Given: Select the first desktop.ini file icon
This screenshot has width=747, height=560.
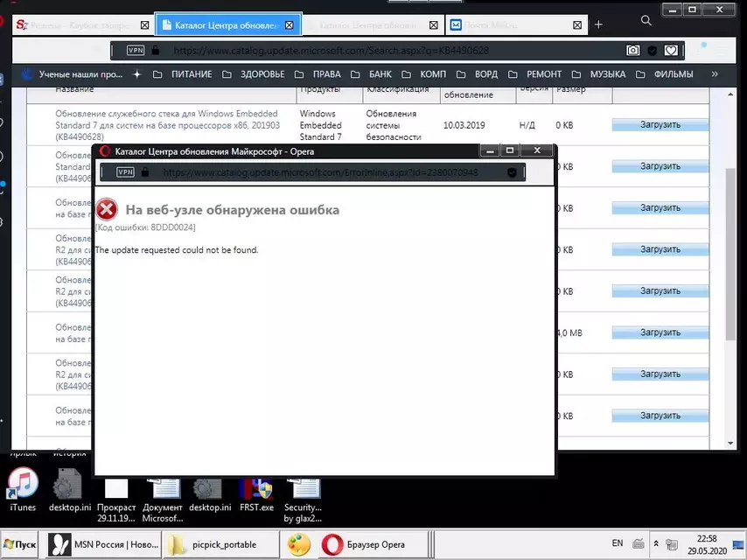Looking at the screenshot, I should tap(69, 489).
